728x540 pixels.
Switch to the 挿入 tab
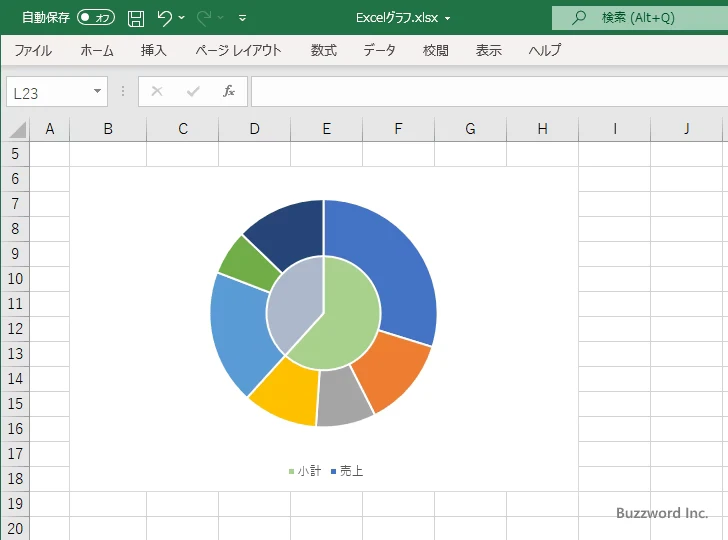click(154, 50)
